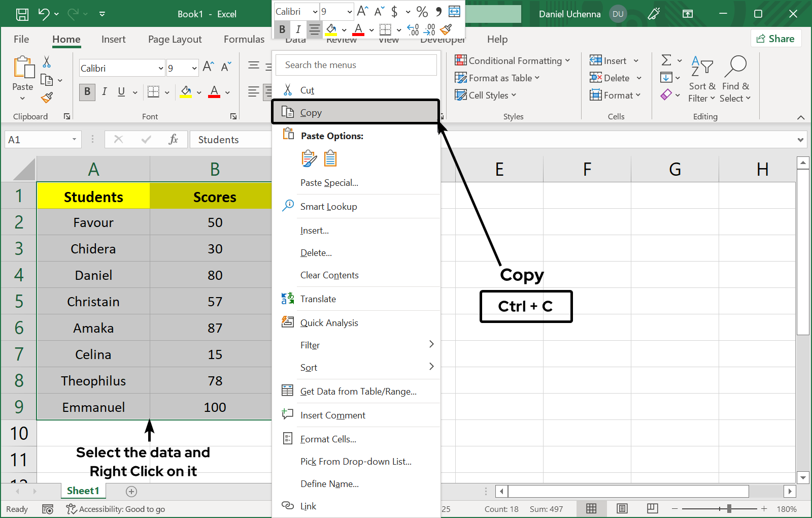
Task: Open the Fill Color dropdown arrow
Action: (199, 92)
